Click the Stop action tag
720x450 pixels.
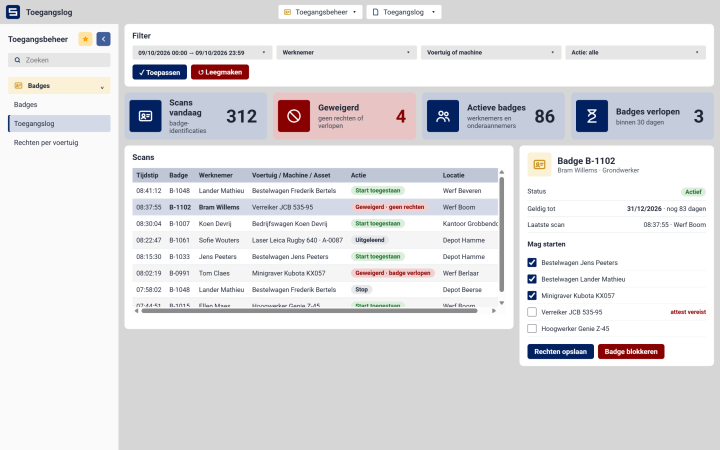click(361, 290)
